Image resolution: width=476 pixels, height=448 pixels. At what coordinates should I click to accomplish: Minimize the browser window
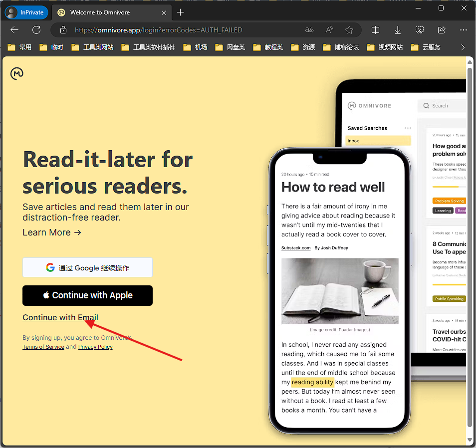(x=418, y=8)
